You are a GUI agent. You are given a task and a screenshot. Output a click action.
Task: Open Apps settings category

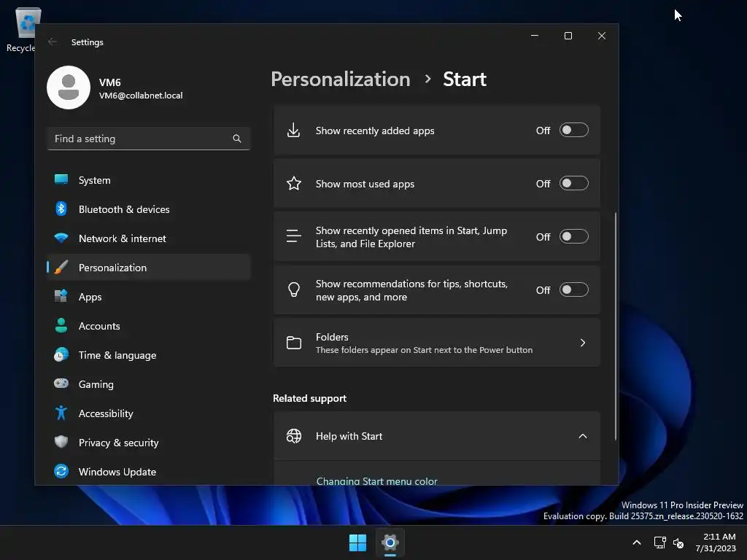pyautogui.click(x=149, y=297)
